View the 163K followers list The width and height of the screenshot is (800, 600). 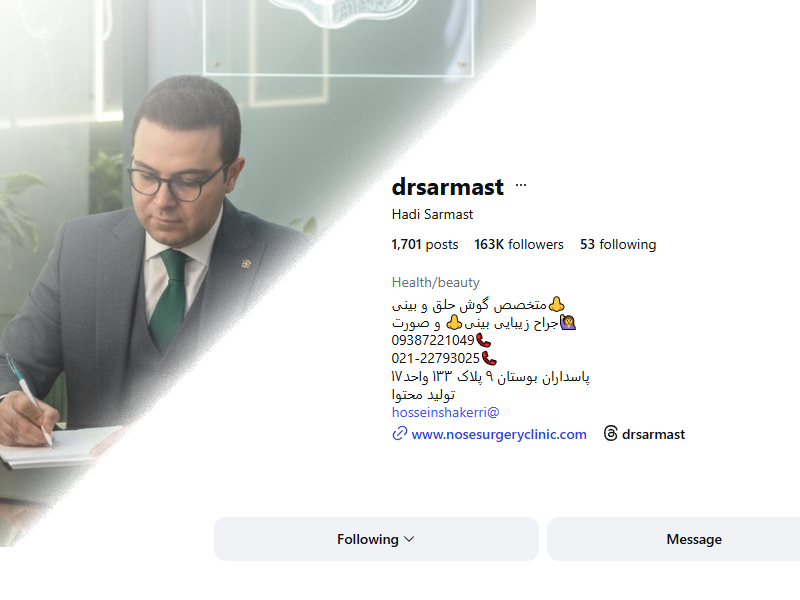[519, 244]
